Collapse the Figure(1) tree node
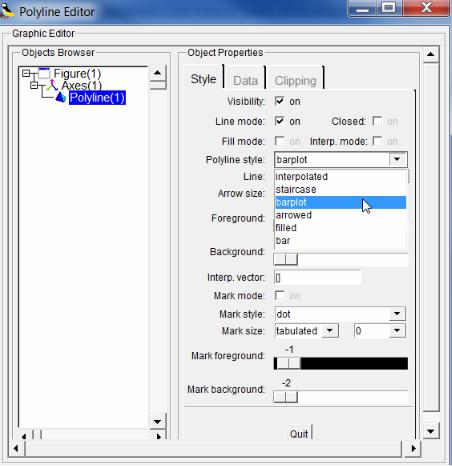The width and height of the screenshot is (452, 466). click(x=26, y=73)
